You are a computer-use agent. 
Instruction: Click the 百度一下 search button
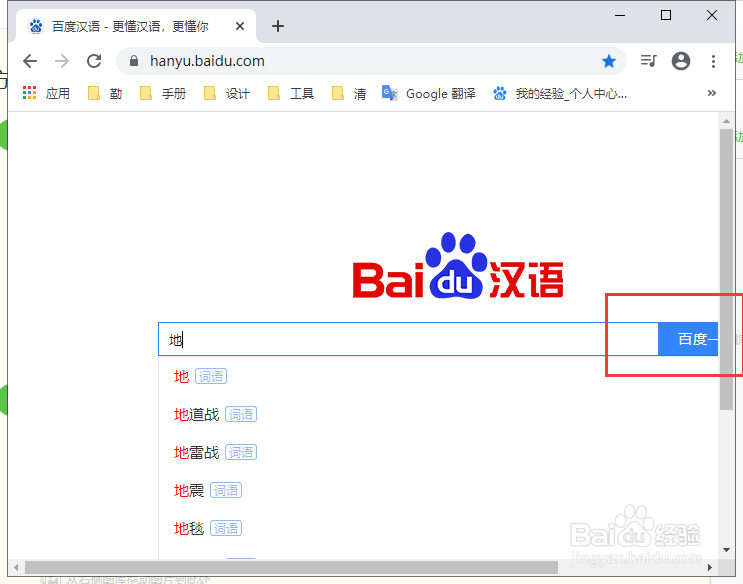pos(688,339)
